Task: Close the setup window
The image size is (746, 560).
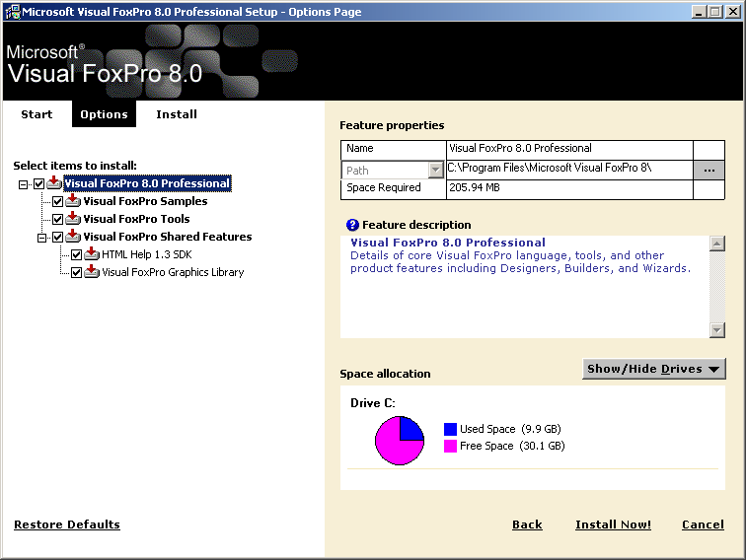Action: tap(733, 12)
